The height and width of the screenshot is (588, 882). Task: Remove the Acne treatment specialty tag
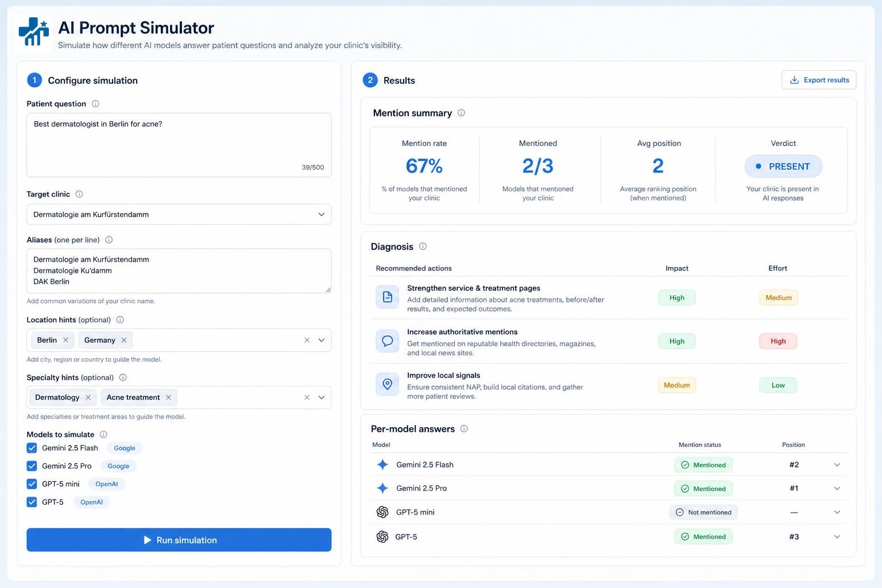click(x=168, y=397)
